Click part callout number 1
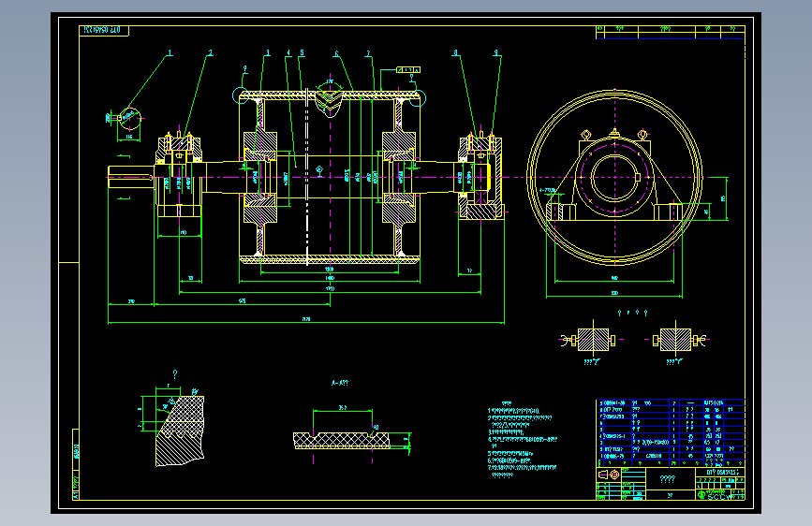 170,52
